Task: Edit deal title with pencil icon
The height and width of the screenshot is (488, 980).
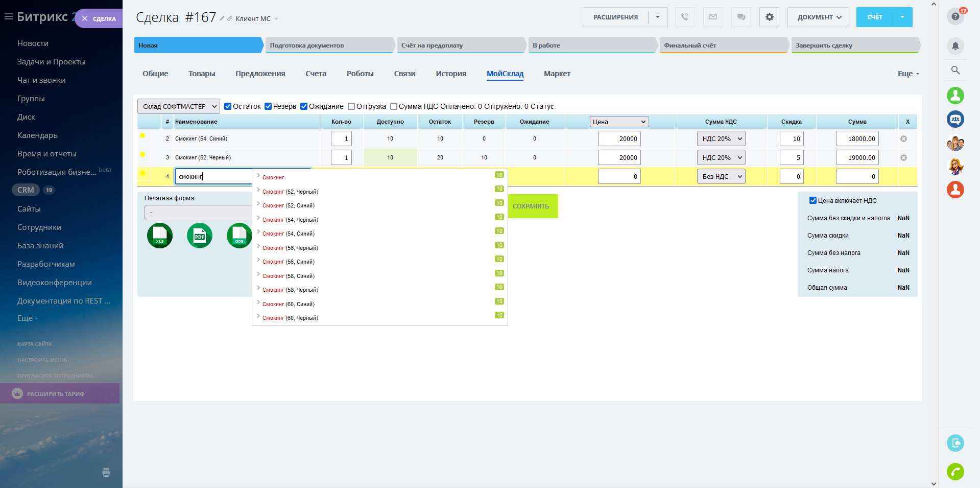Action: click(222, 18)
